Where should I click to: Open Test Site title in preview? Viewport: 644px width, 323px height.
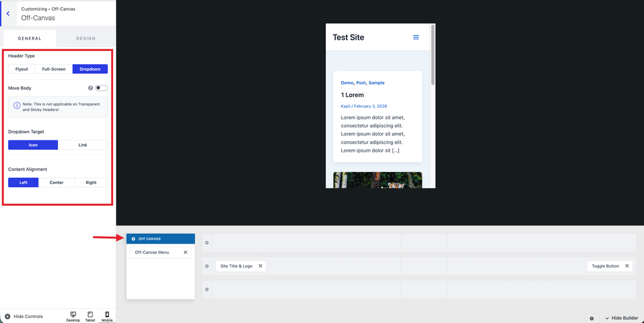[x=348, y=37]
